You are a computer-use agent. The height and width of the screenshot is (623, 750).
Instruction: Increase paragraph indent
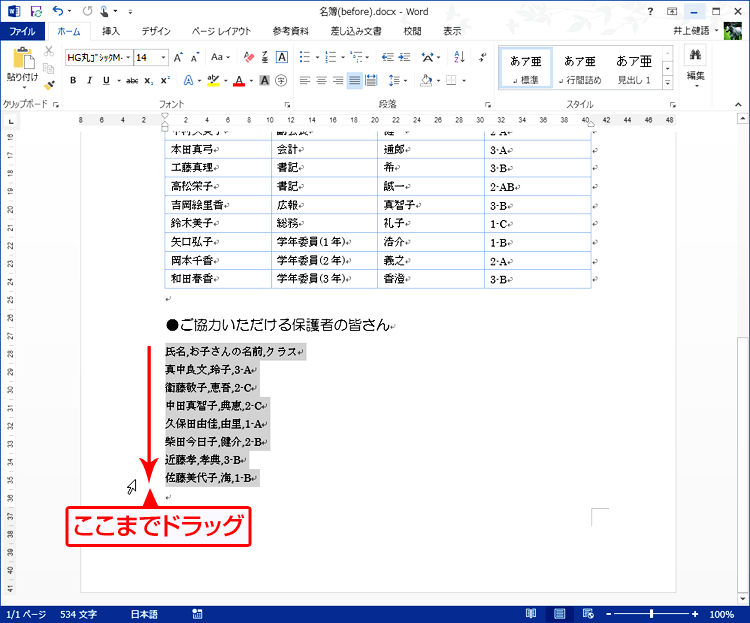(405, 57)
